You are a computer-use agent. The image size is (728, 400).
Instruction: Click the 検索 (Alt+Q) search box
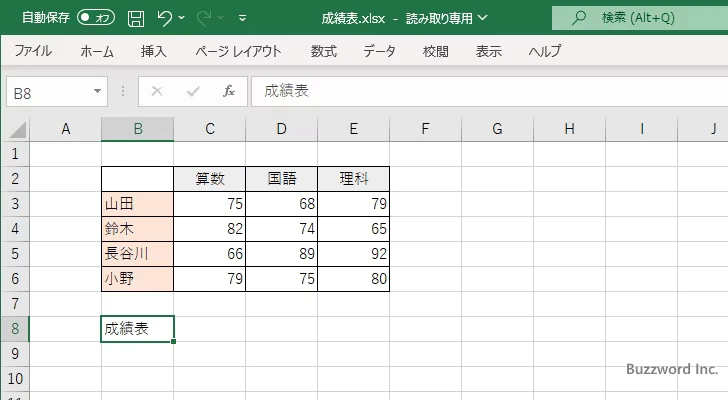coord(640,18)
